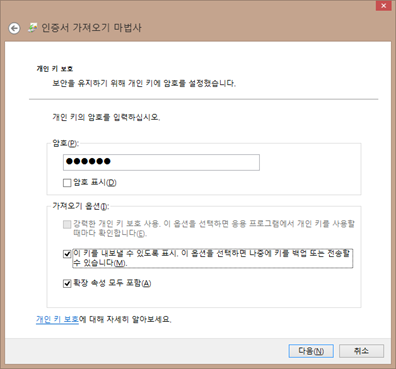396x369 pixels.
Task: Uncheck 확장 속성 모두 포함 checkbox
Action: tap(67, 284)
